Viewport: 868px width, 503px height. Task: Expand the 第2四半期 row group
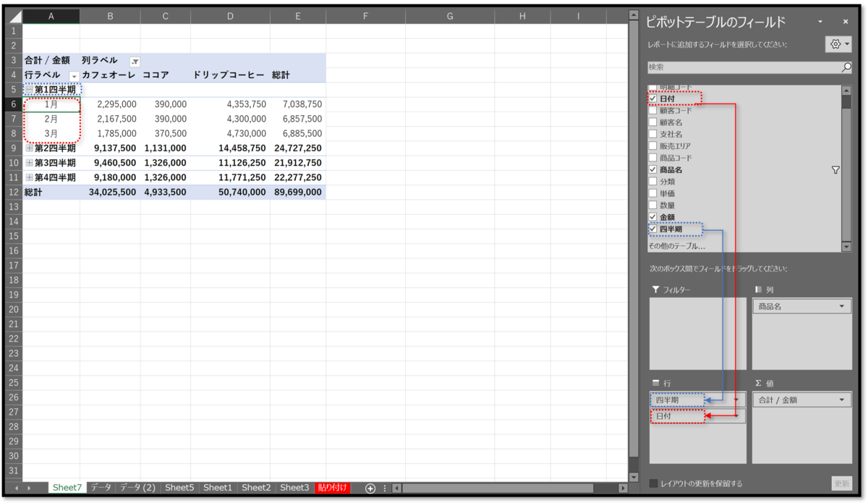pyautogui.click(x=29, y=148)
